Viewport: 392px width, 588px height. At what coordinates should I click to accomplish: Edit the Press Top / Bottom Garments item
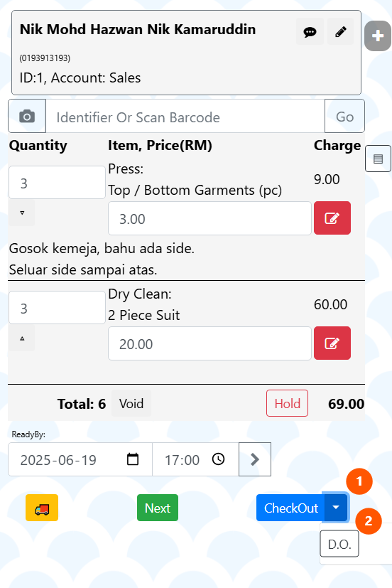pyautogui.click(x=332, y=218)
